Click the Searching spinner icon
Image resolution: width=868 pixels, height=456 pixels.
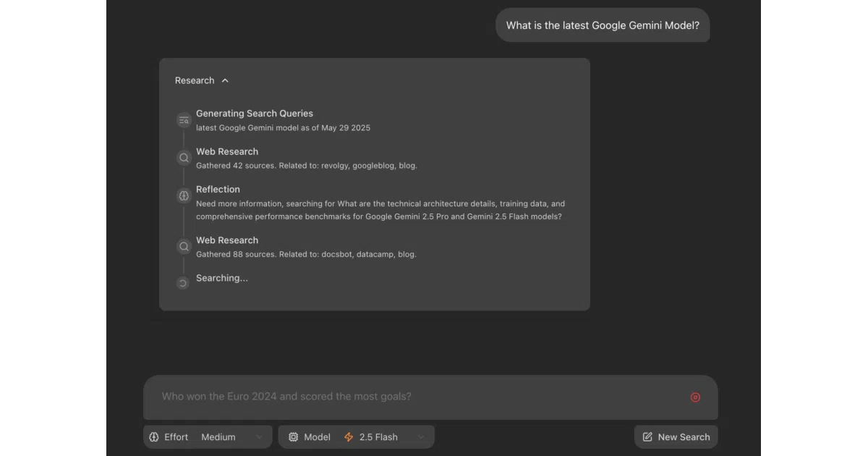(x=183, y=283)
